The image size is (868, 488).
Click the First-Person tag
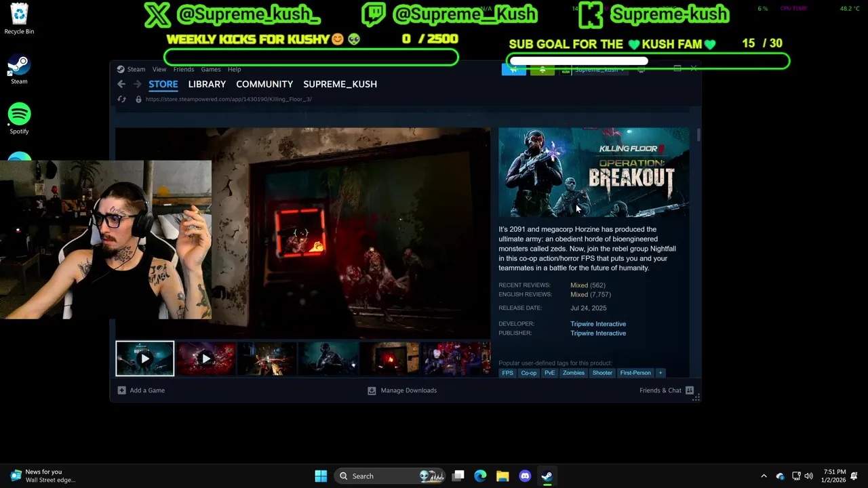(635, 373)
